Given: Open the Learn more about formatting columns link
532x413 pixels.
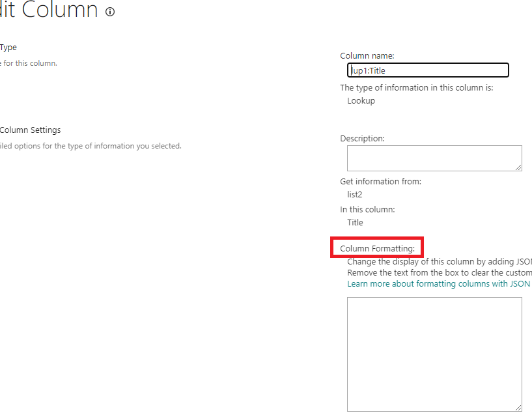Looking at the screenshot, I should coord(438,284).
